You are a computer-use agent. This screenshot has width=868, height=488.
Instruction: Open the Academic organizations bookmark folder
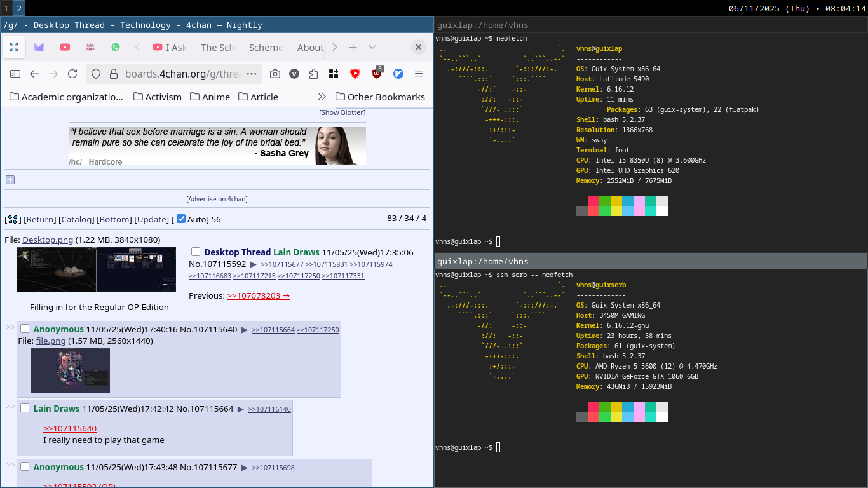pos(67,97)
